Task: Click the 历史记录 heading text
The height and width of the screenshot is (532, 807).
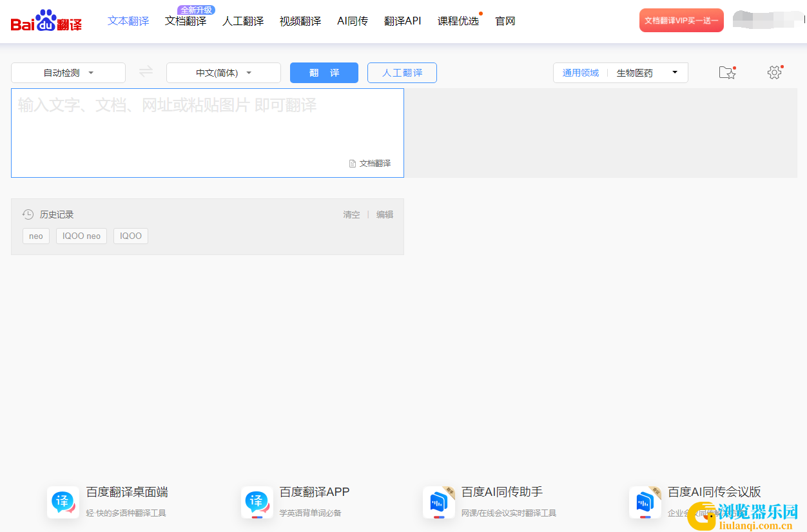Action: [57, 214]
